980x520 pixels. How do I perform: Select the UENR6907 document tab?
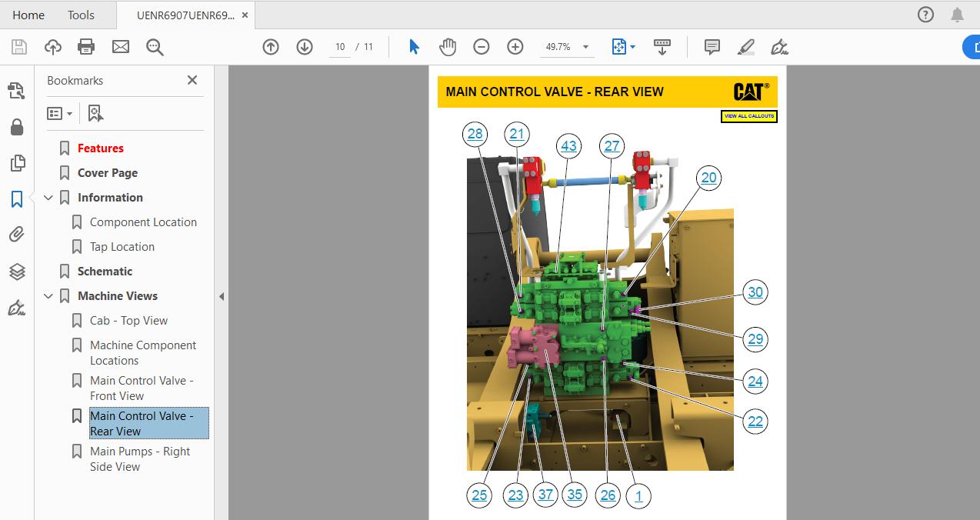(x=185, y=15)
